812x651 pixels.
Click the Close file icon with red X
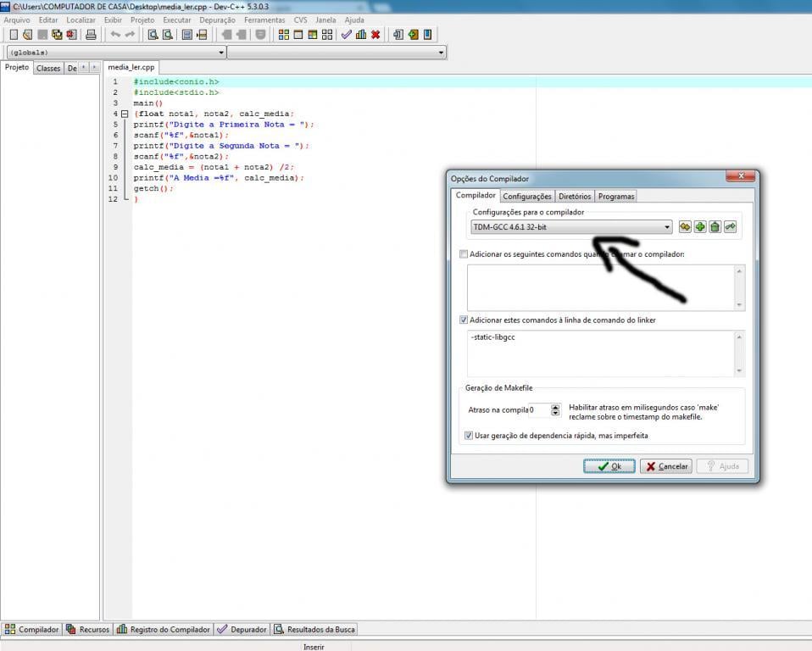click(71, 35)
